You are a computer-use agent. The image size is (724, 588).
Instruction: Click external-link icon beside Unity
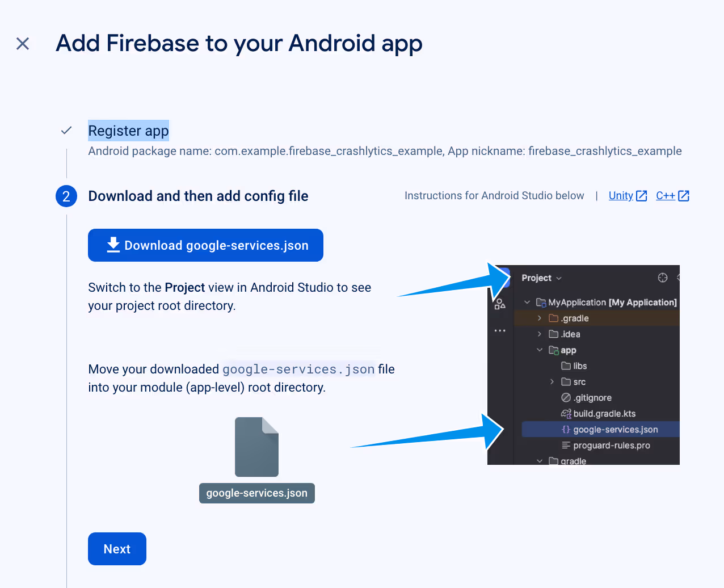click(x=642, y=196)
